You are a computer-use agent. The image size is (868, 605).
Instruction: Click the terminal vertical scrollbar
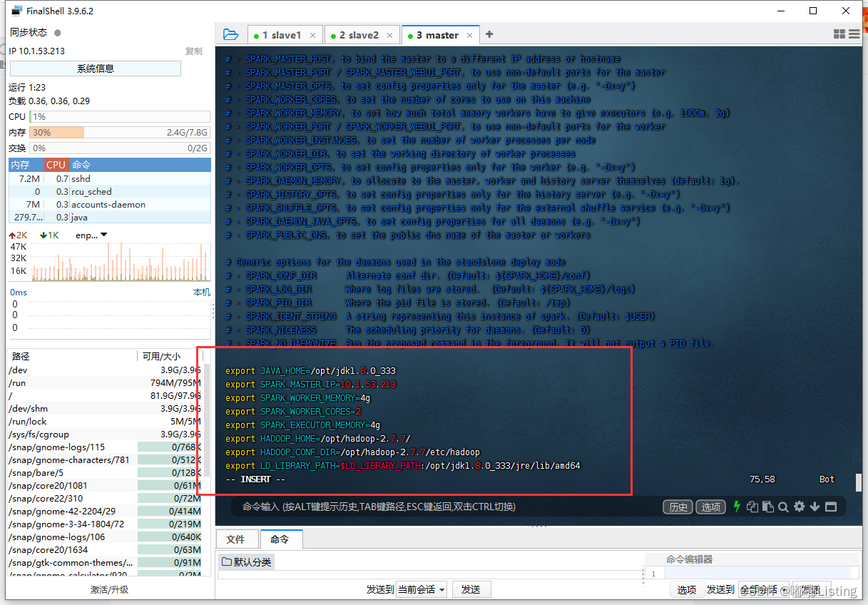(x=859, y=483)
